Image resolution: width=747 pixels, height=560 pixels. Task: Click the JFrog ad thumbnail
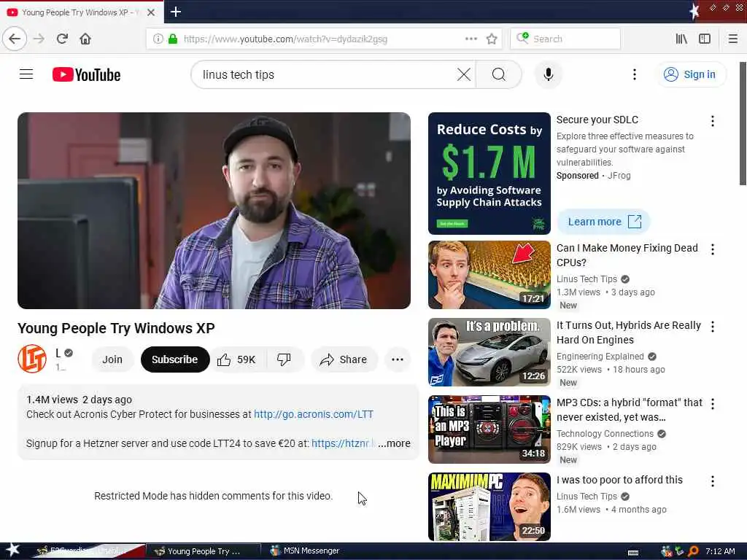click(489, 174)
